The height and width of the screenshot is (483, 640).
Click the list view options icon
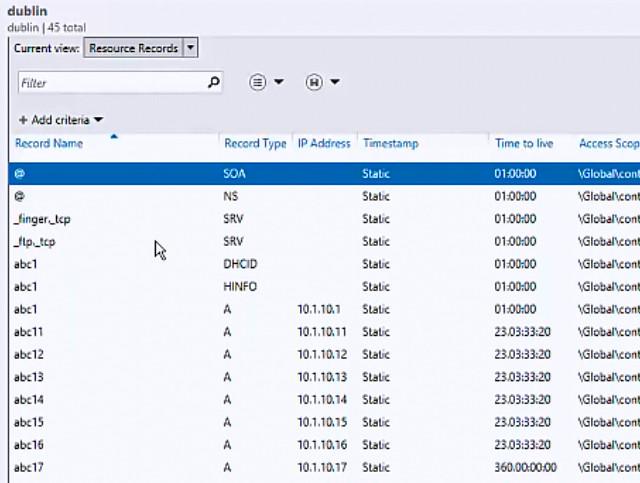click(258, 82)
